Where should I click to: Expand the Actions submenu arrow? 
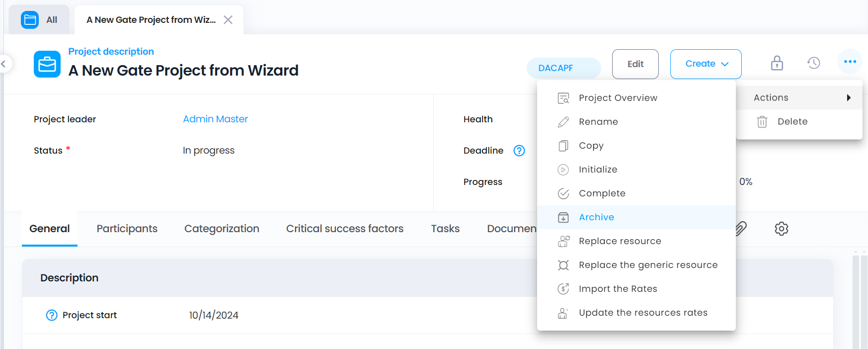[x=849, y=98]
